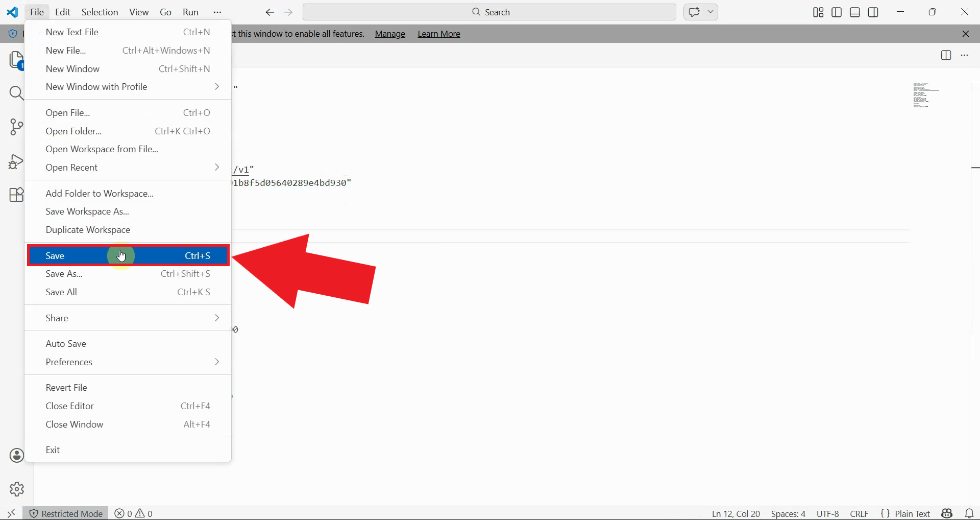Open the Manage gear icon
Image resolution: width=980 pixels, height=520 pixels.
coord(17,489)
